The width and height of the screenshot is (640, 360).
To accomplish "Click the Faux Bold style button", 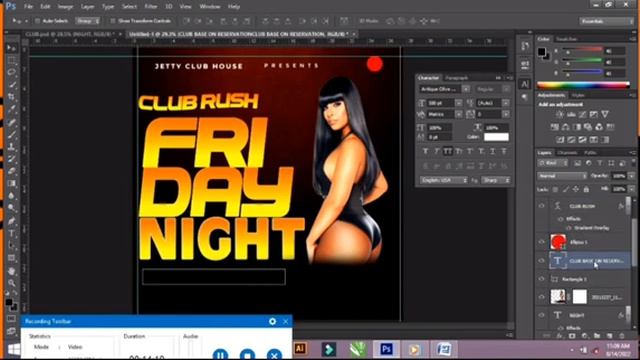I will pos(425,151).
